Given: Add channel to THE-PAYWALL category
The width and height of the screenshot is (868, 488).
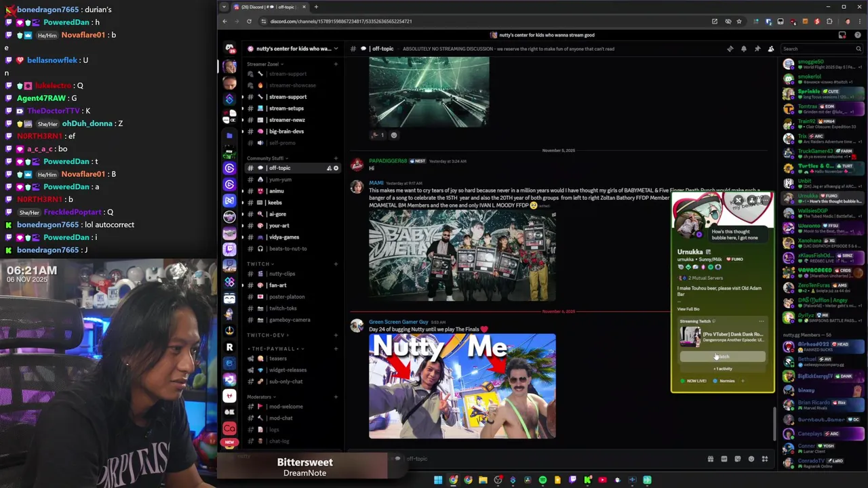Looking at the screenshot, I should 336,348.
